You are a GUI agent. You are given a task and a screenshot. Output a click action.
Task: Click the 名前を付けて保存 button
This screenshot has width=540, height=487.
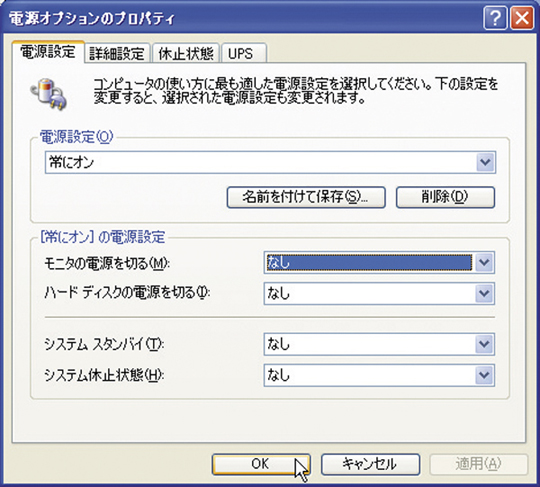306,197
